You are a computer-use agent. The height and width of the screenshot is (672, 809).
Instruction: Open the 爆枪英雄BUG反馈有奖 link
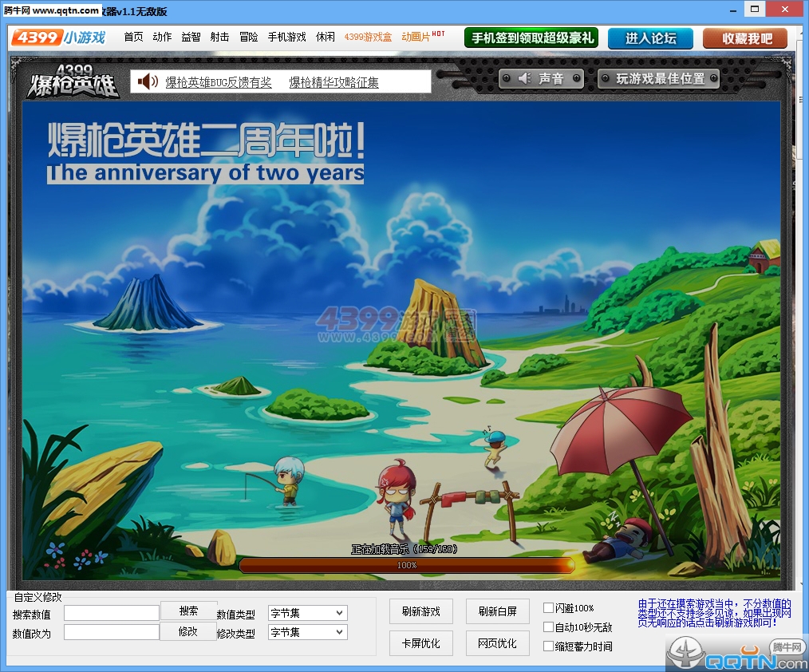point(219,82)
